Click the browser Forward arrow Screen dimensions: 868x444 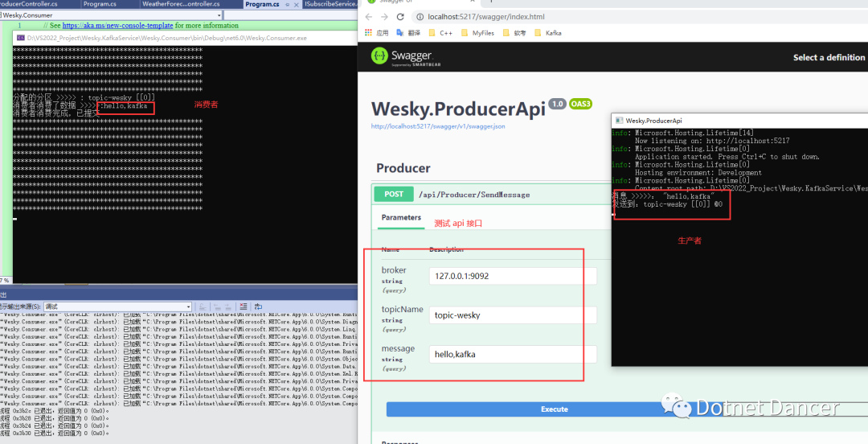click(385, 17)
